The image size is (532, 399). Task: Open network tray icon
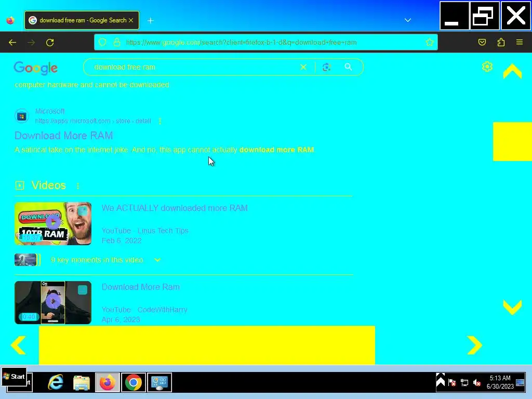click(464, 383)
